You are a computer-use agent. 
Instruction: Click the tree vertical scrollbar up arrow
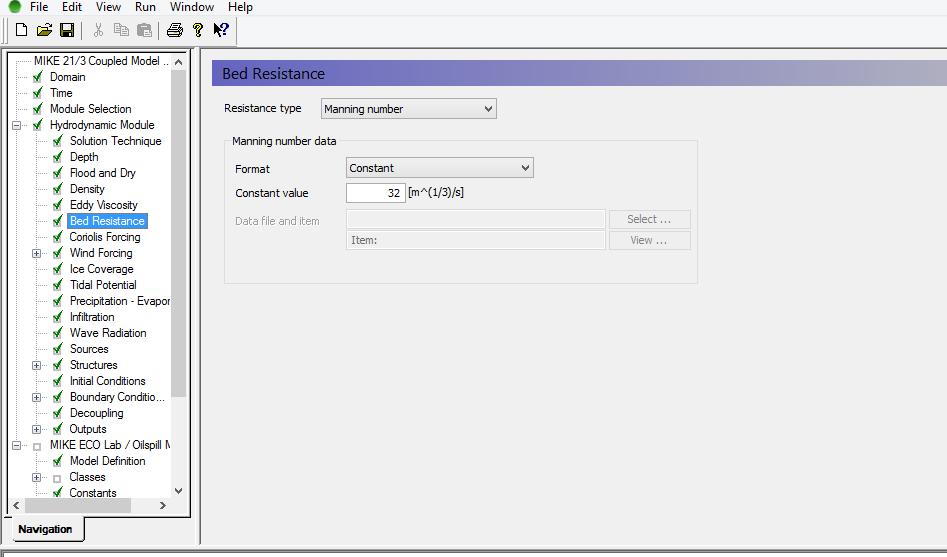[178, 62]
